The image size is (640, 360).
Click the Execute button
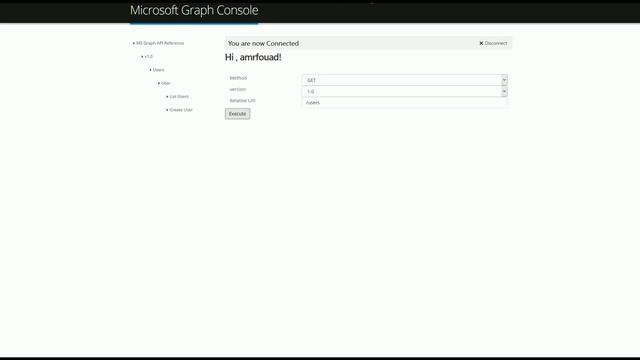tap(238, 114)
